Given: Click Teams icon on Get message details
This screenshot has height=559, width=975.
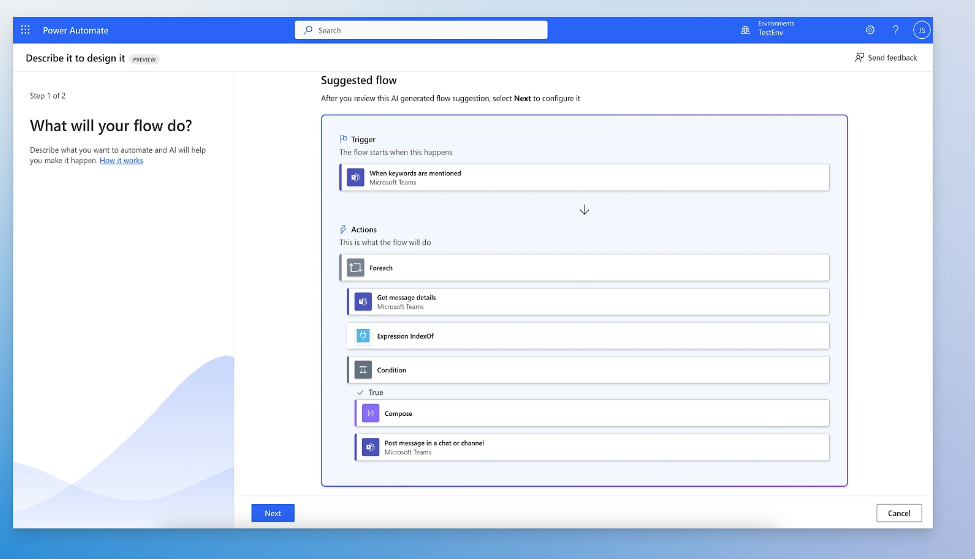Looking at the screenshot, I should click(x=363, y=302).
